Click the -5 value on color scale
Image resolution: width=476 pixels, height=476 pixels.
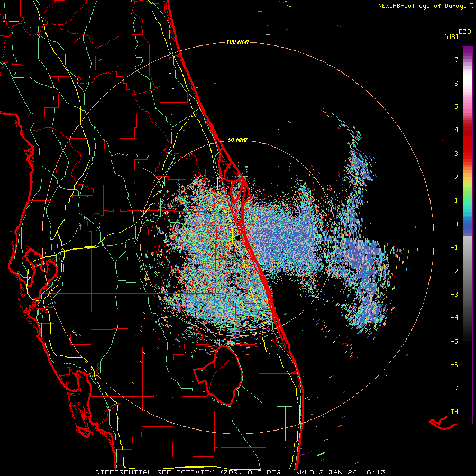454,342
